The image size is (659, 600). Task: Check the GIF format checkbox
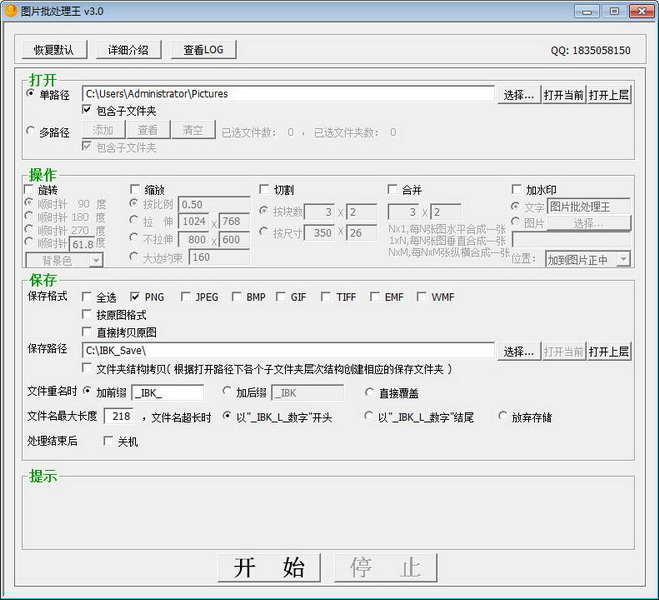click(280, 297)
